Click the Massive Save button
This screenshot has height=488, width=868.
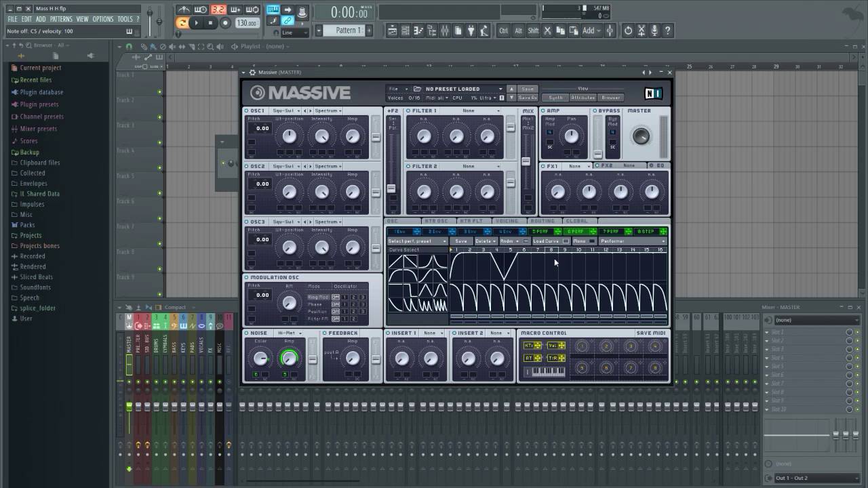pyautogui.click(x=527, y=89)
